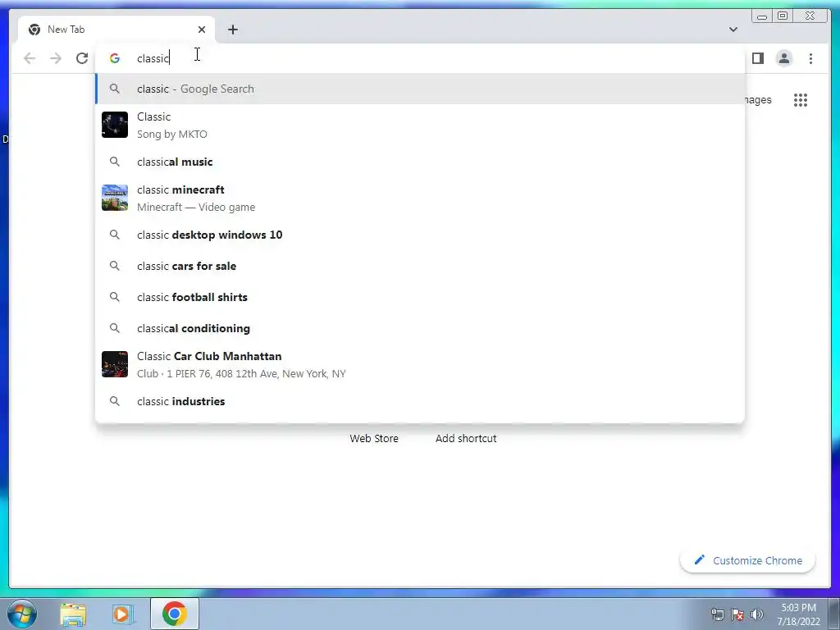Click the Customize Chrome button
Image resolution: width=840 pixels, height=630 pixels.
click(x=748, y=560)
